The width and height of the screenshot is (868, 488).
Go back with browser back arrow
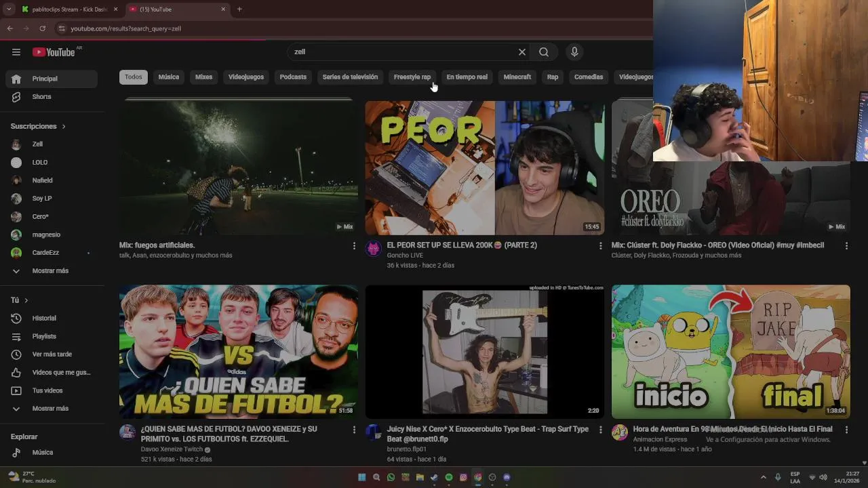tap(9, 28)
